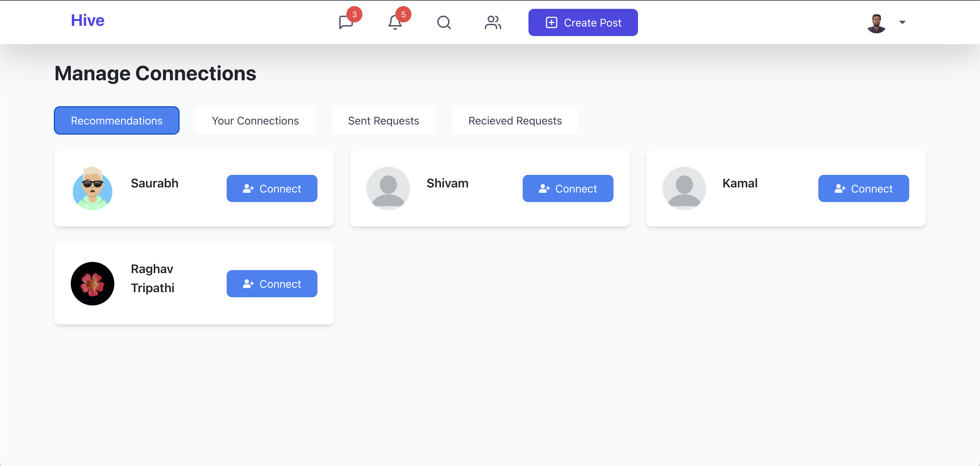Connect with Kamal
Screen dimensions: 980x466
click(x=863, y=188)
